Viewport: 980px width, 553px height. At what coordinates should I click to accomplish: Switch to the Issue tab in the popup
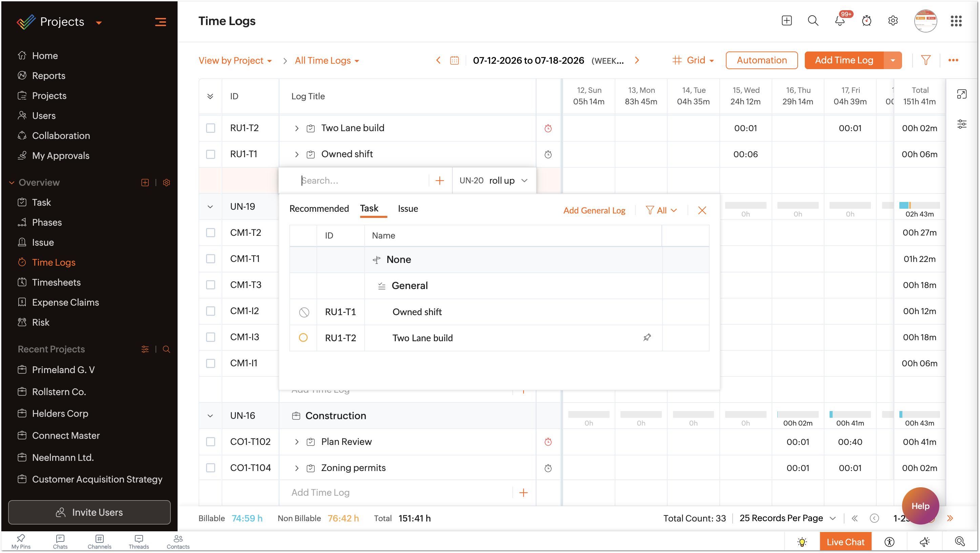pos(408,209)
